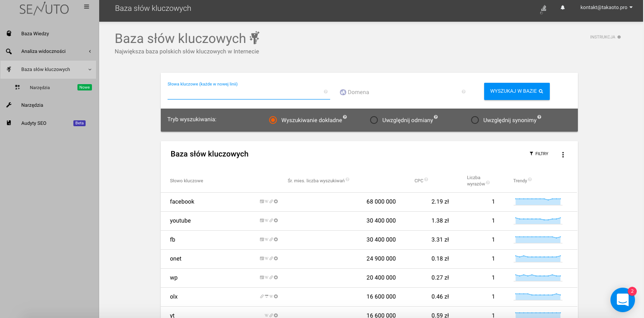Click the onet keyword

pos(176,259)
